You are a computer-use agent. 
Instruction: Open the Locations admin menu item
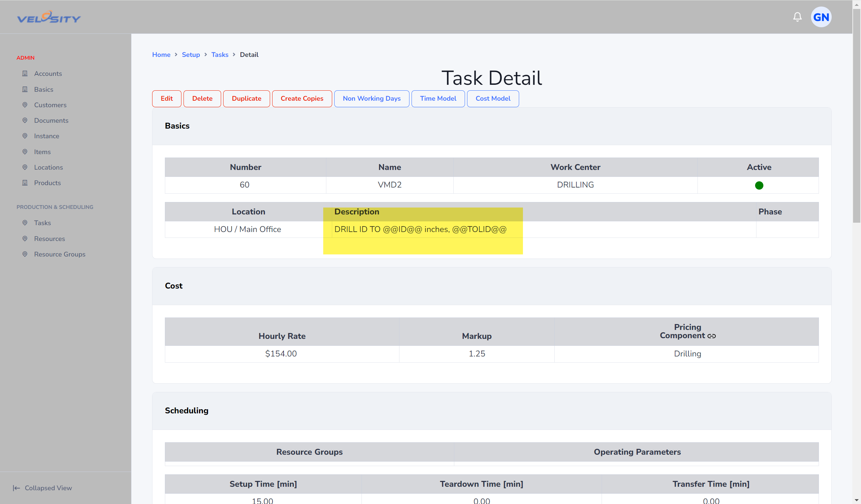49,167
